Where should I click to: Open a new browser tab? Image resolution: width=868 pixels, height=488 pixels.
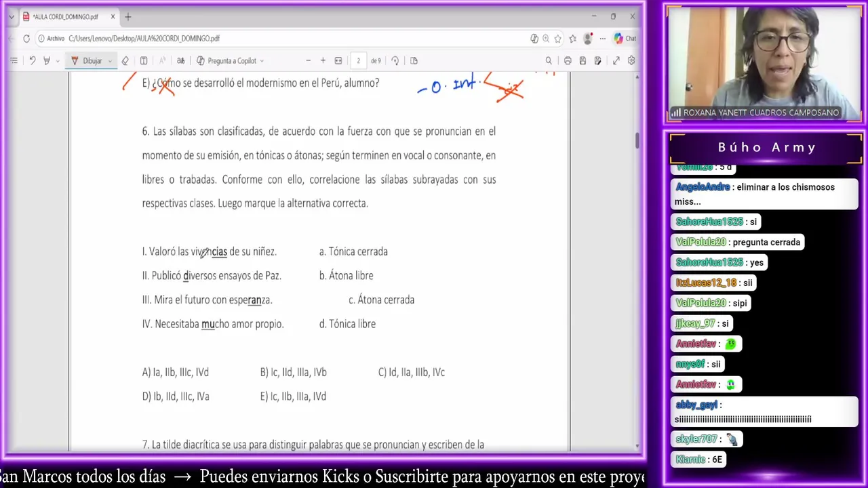point(128,17)
